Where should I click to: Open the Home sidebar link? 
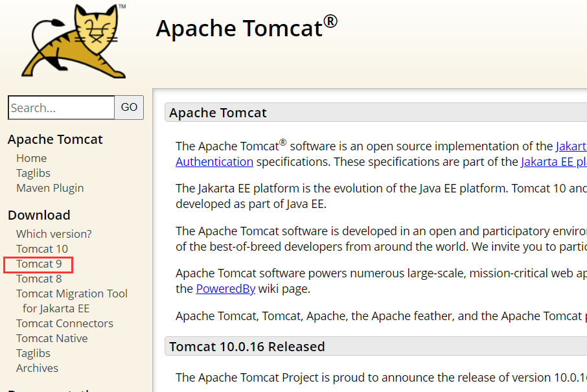click(31, 158)
